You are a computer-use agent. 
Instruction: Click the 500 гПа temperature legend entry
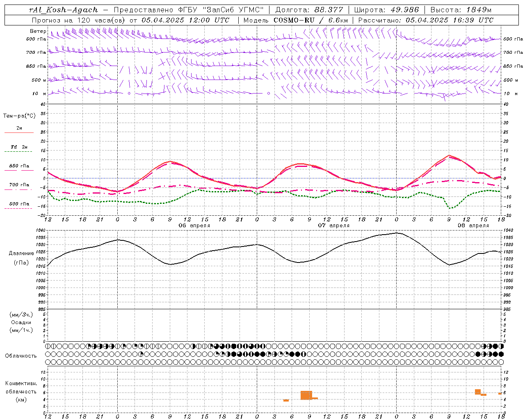coord(19,204)
